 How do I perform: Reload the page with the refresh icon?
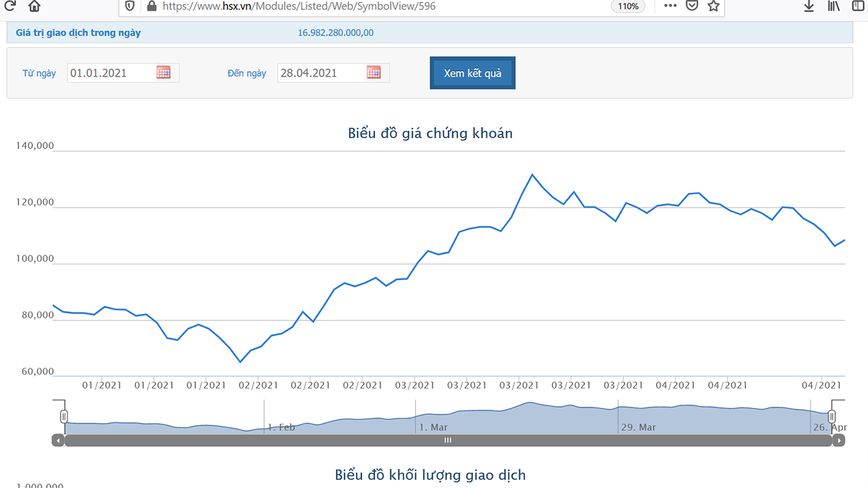click(x=10, y=6)
